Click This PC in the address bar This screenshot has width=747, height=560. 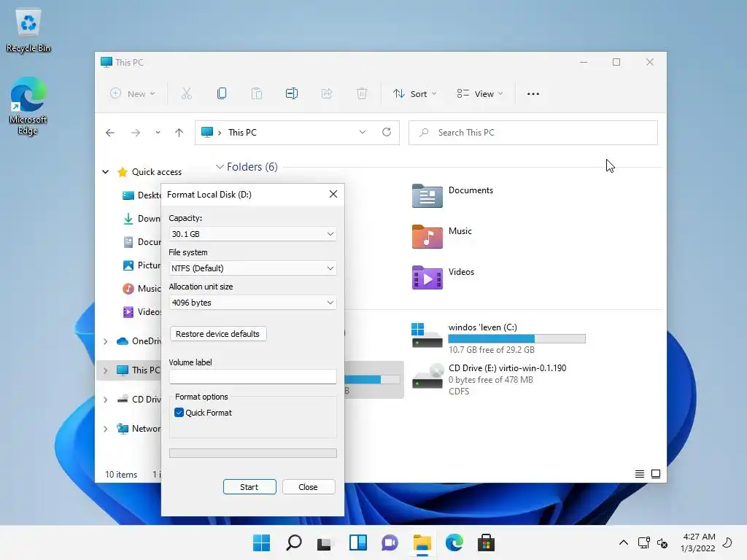click(x=242, y=133)
